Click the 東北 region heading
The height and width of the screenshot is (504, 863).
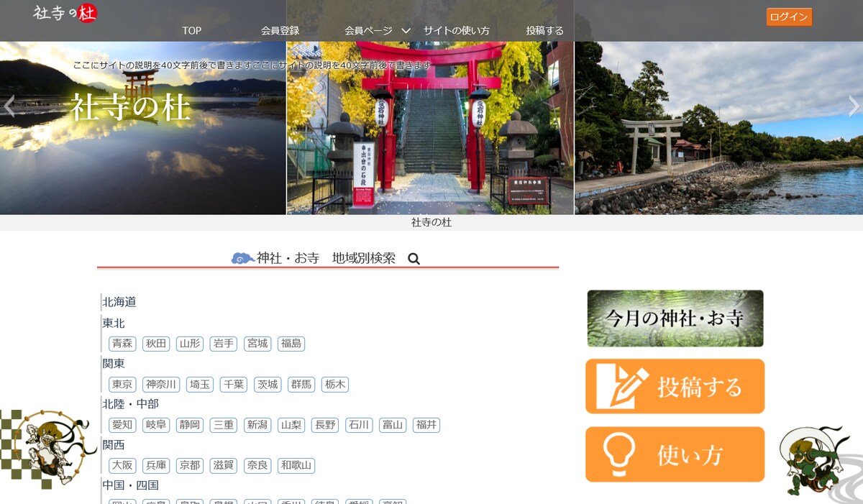click(114, 324)
